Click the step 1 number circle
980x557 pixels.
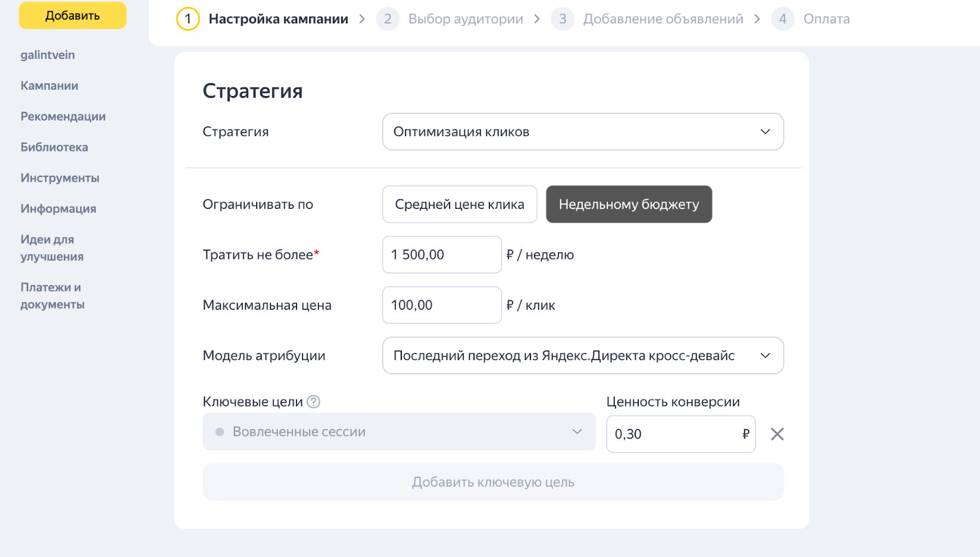(188, 19)
